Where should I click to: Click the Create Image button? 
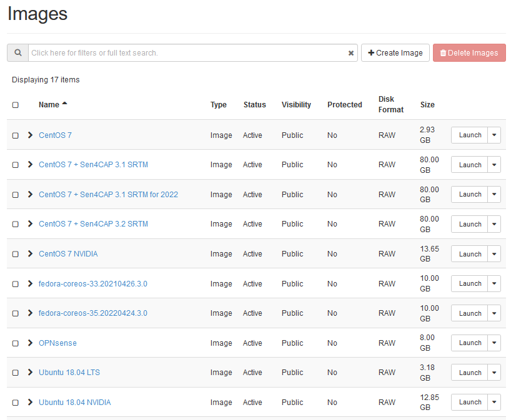[x=395, y=53]
